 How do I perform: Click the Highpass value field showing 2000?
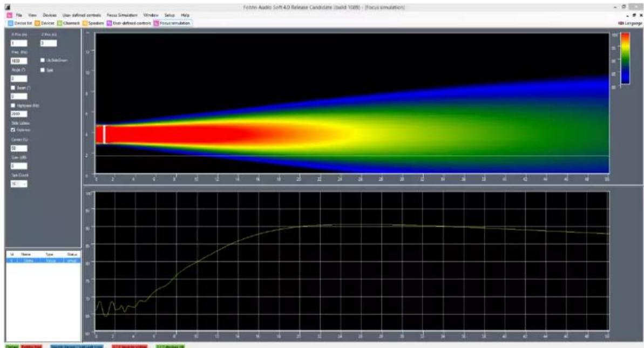19,114
